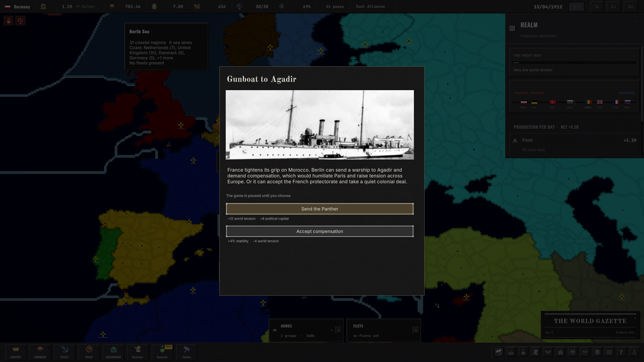Open the Command panel
This screenshot has height=362, width=644.
[x=40, y=352]
